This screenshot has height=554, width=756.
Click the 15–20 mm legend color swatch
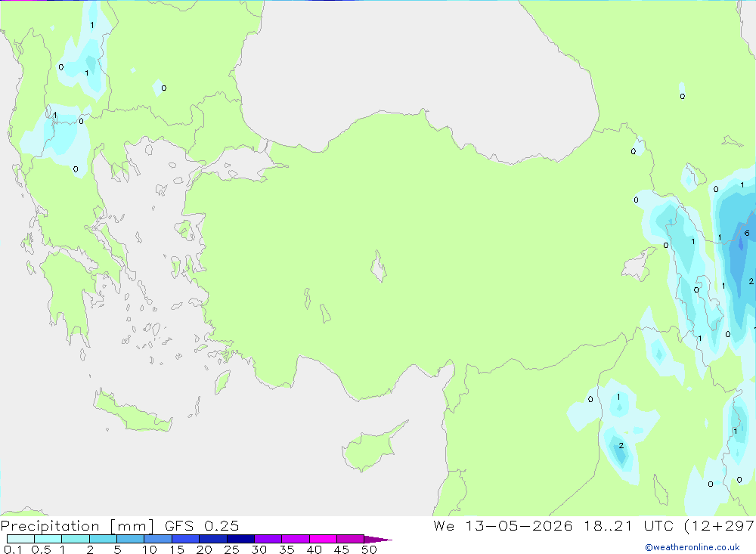point(185,539)
